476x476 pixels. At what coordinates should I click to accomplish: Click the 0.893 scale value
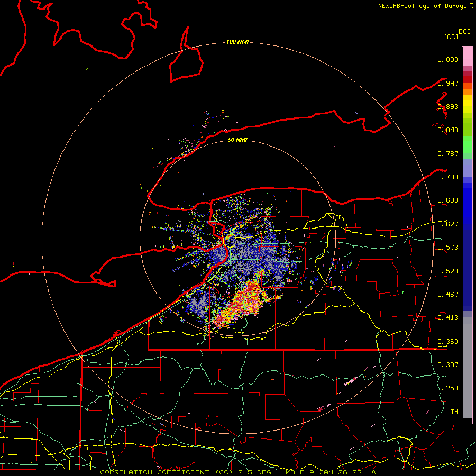click(448, 106)
